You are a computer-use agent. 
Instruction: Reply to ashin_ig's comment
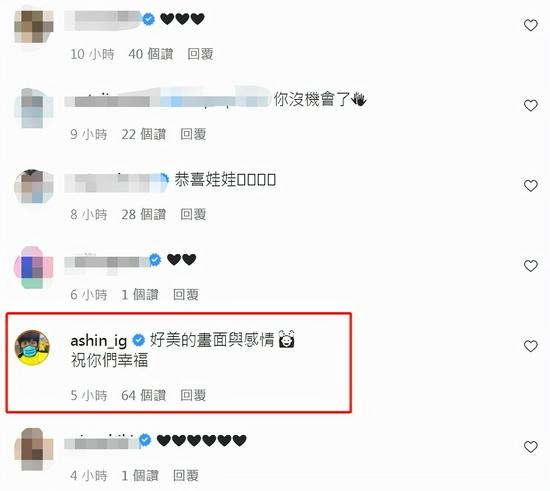click(x=193, y=395)
